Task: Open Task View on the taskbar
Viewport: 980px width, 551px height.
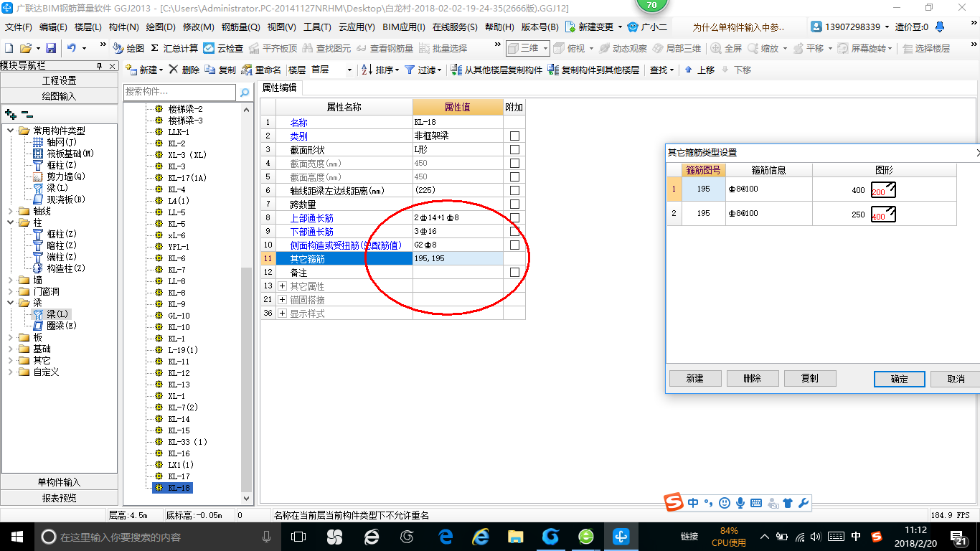Action: (298, 536)
